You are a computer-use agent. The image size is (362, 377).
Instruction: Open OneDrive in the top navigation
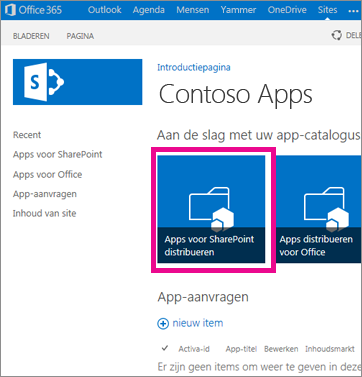tap(287, 10)
